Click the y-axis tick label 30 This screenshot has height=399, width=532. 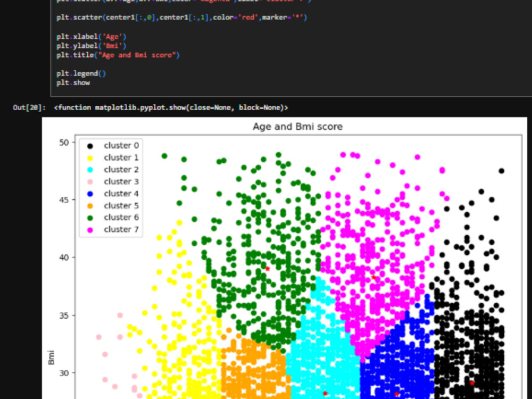coord(64,373)
